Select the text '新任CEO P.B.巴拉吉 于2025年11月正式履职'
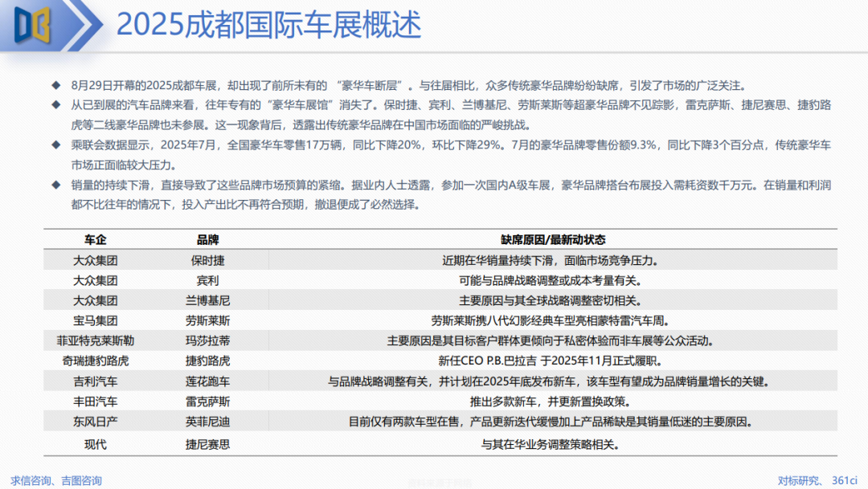The height and width of the screenshot is (489, 868). pos(551,361)
